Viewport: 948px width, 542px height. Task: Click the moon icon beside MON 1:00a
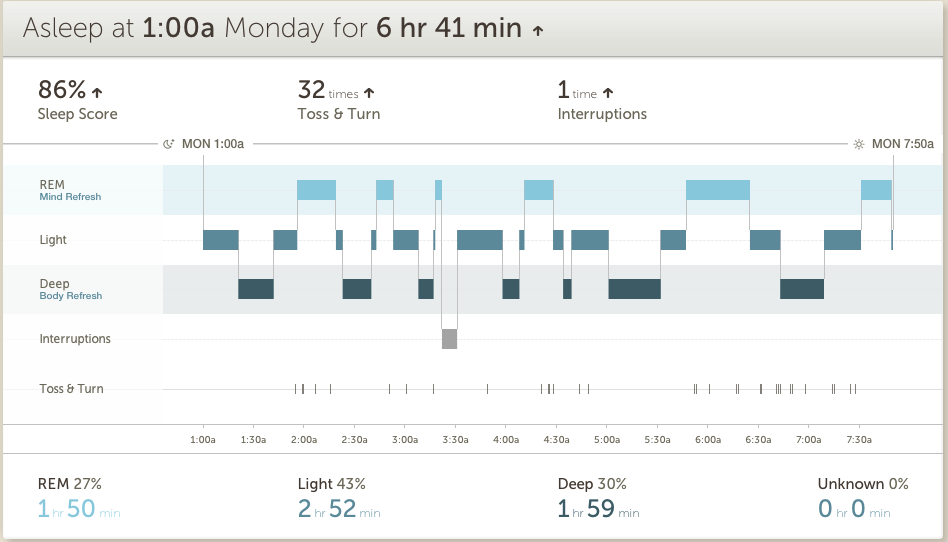point(169,144)
